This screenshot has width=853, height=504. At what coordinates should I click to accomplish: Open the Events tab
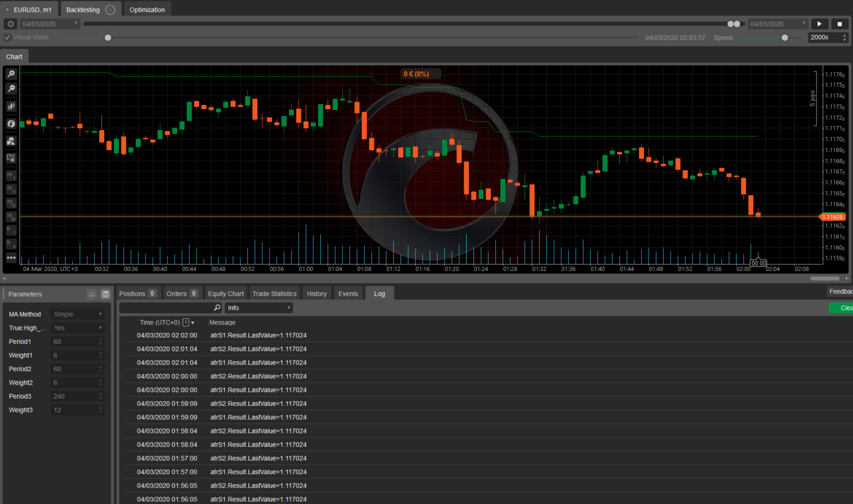coord(348,294)
